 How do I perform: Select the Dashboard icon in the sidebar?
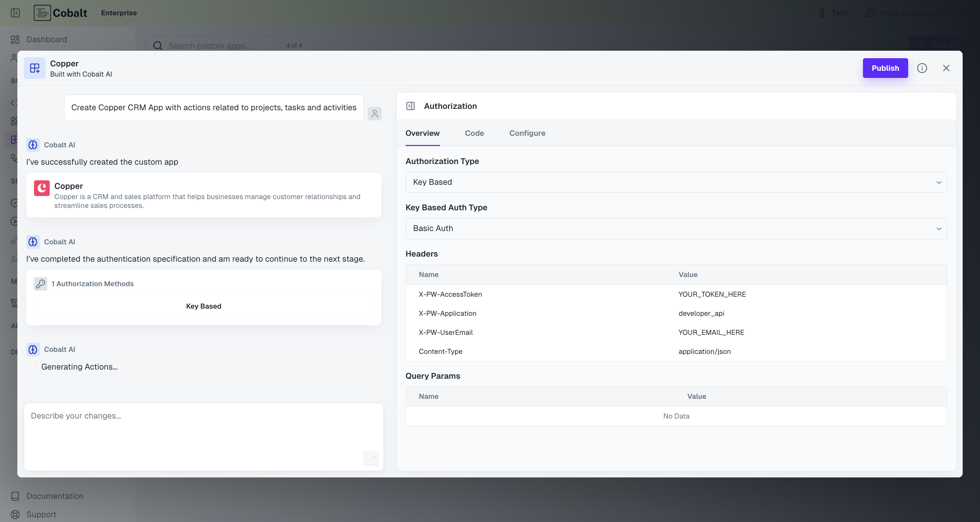tap(15, 39)
